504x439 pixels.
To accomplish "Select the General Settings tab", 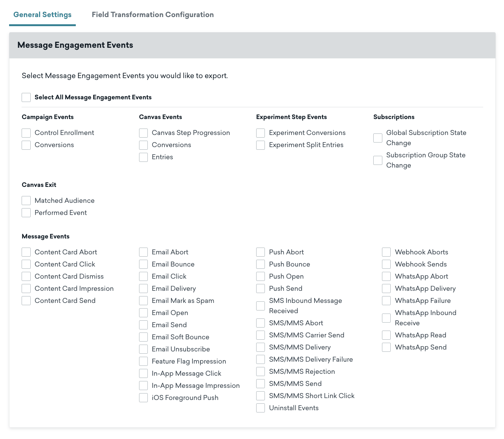I will (x=42, y=14).
